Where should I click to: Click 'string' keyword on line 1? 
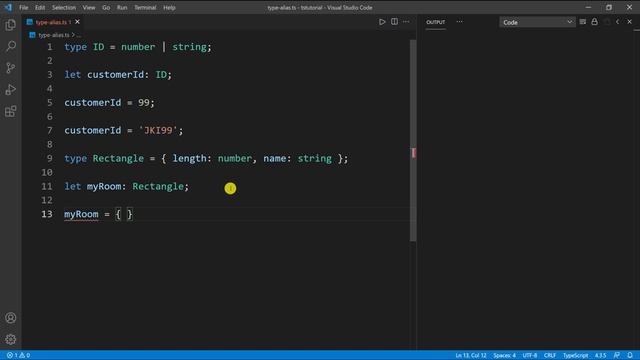(x=189, y=47)
